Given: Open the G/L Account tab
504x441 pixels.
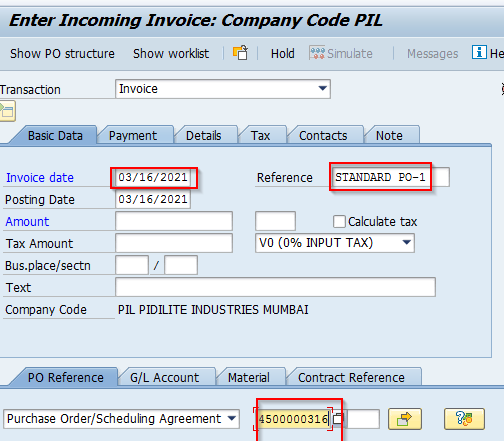Looking at the screenshot, I should click(x=164, y=378).
